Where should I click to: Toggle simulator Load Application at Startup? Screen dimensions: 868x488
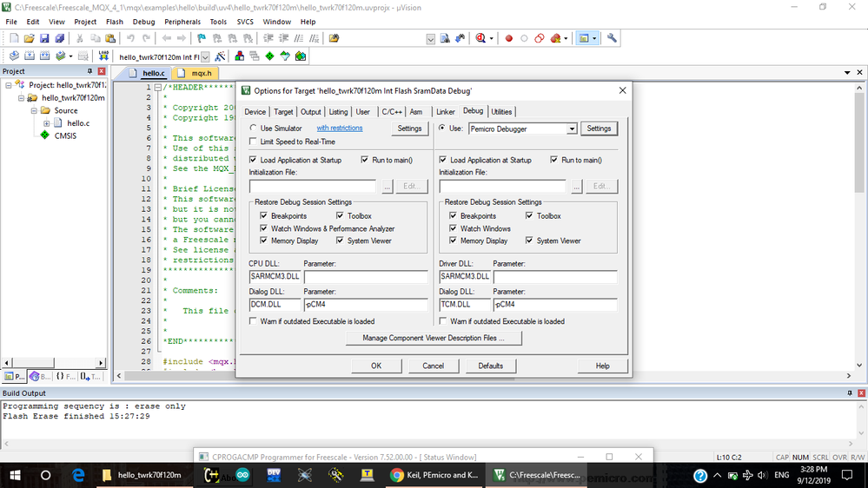pos(254,160)
